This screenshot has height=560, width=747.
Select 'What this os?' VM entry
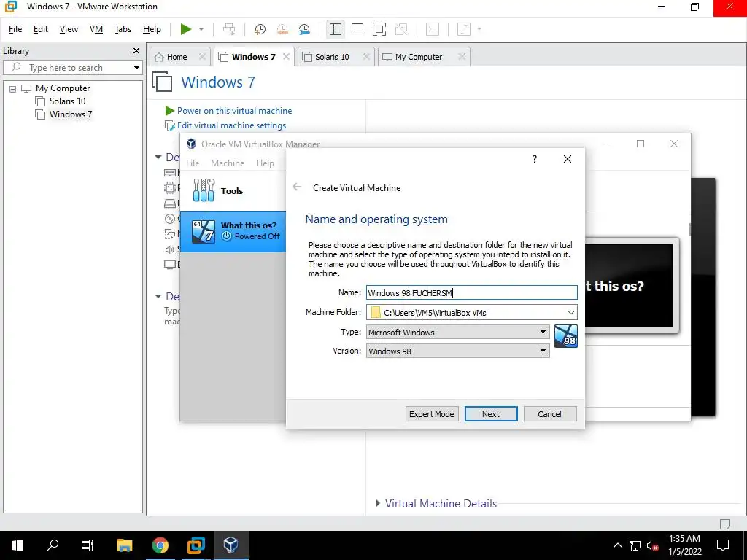(x=233, y=231)
